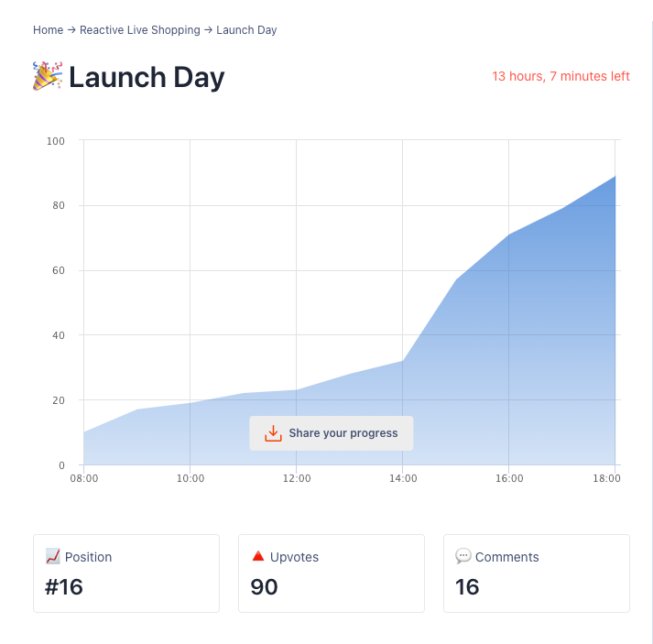
Task: Click the Launch Day breadcrumb
Action: 246,30
